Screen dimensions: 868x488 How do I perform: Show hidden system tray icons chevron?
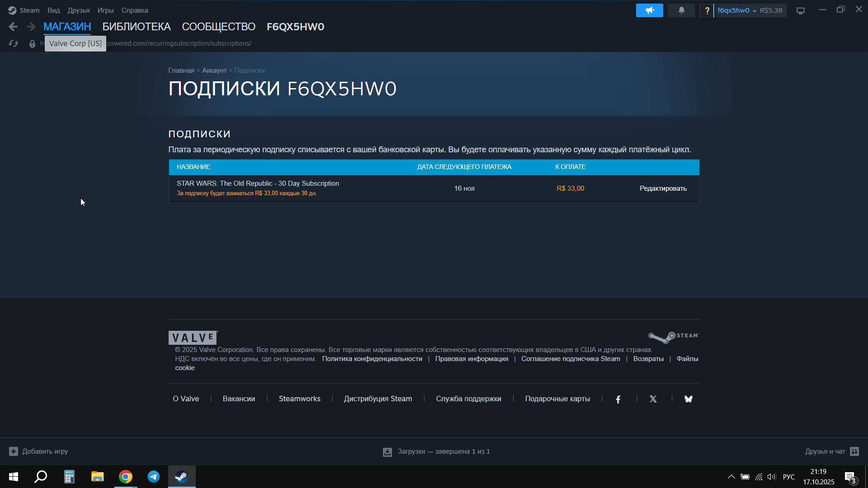pyautogui.click(x=731, y=477)
